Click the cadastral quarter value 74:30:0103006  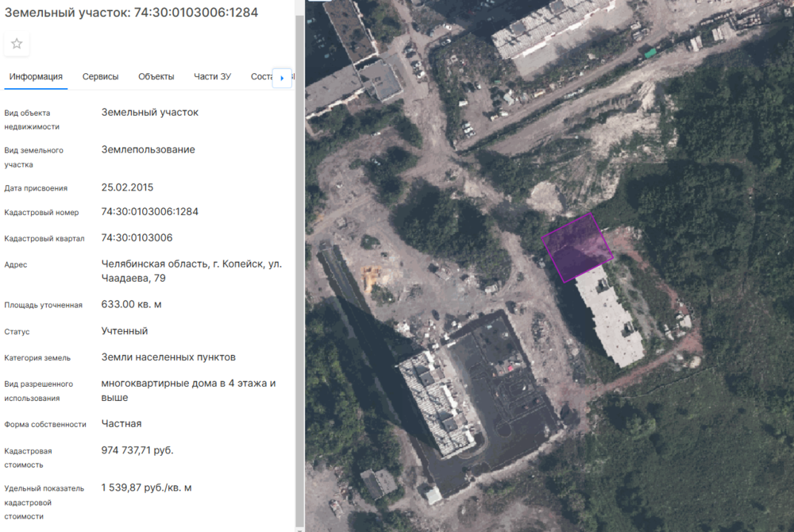tap(137, 238)
